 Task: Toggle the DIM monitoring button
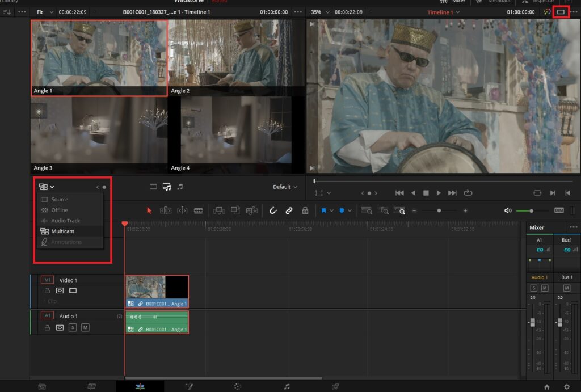(x=559, y=210)
